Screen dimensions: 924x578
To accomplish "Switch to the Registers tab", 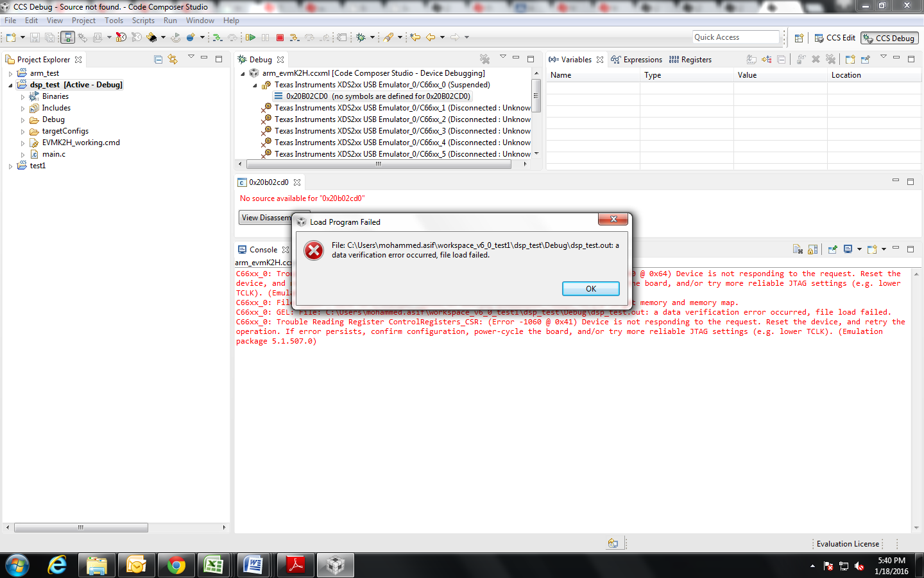I will 690,60.
